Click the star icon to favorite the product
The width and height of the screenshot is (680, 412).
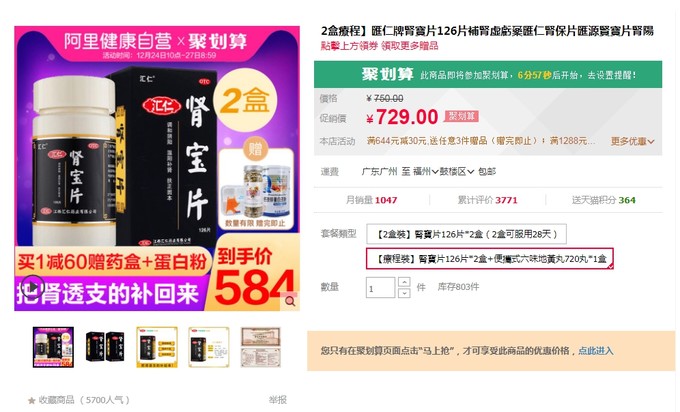click(31, 400)
